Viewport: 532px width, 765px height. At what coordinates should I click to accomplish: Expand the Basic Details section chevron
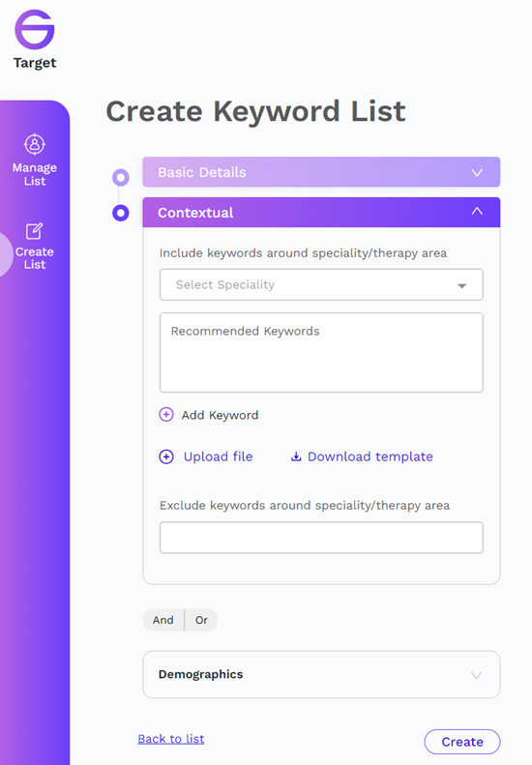(x=477, y=172)
